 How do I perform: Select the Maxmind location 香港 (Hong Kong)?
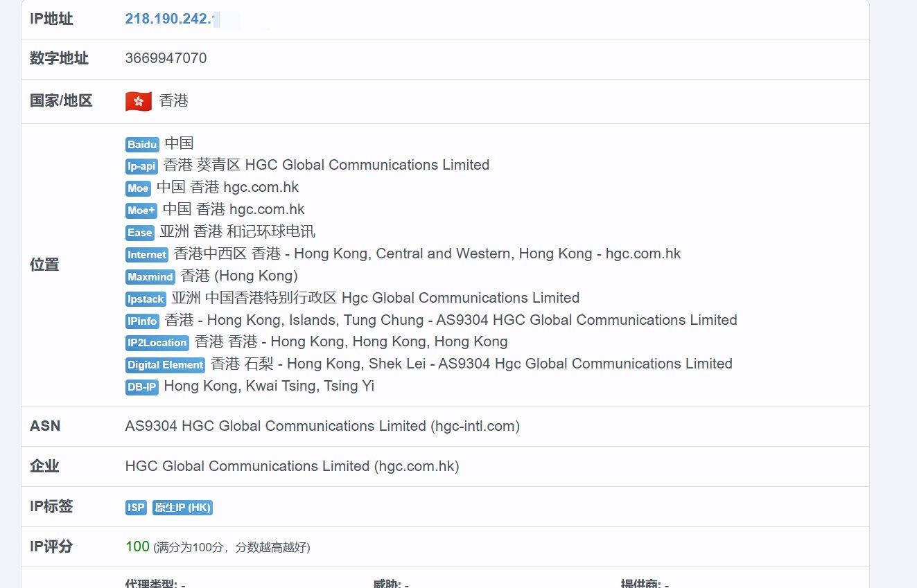[x=239, y=276]
